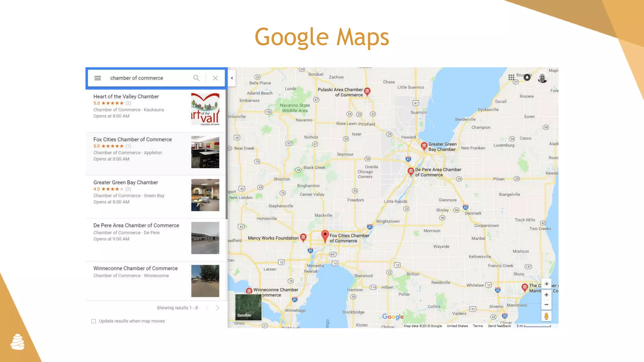This screenshot has height=362, width=644.
Task: Open the hamburger menu in Google Maps
Action: coord(97,78)
